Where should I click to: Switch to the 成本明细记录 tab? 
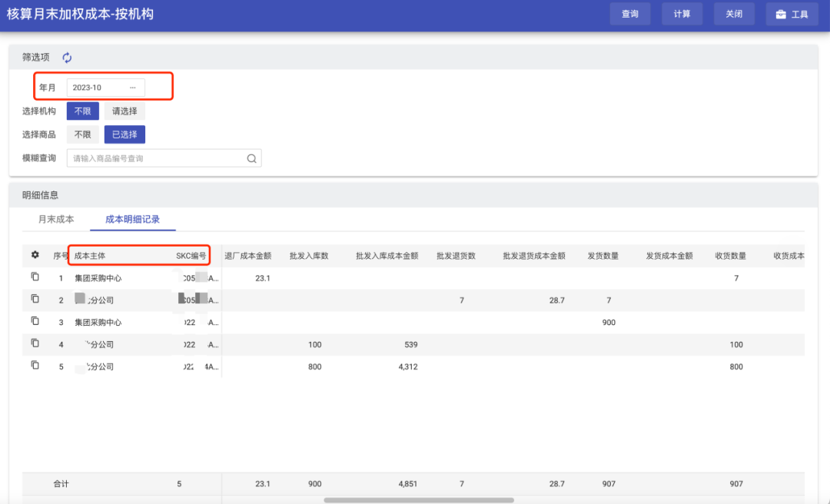coord(132,219)
